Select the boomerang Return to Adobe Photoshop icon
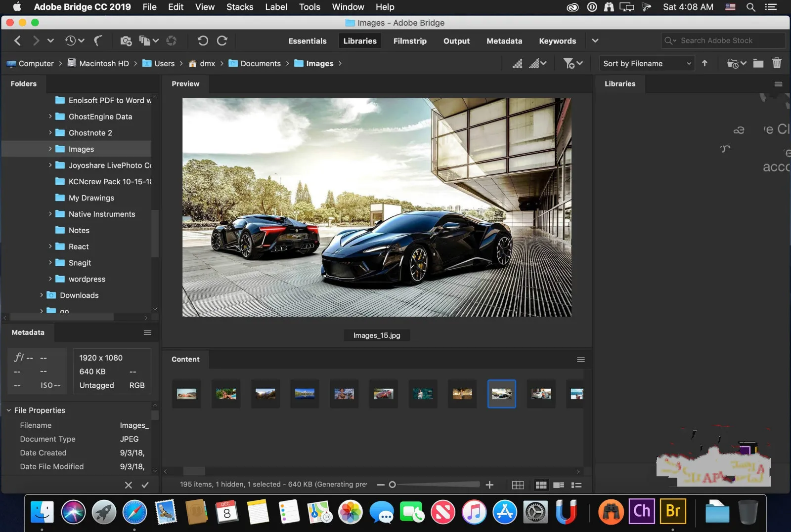791x532 pixels. [98, 41]
